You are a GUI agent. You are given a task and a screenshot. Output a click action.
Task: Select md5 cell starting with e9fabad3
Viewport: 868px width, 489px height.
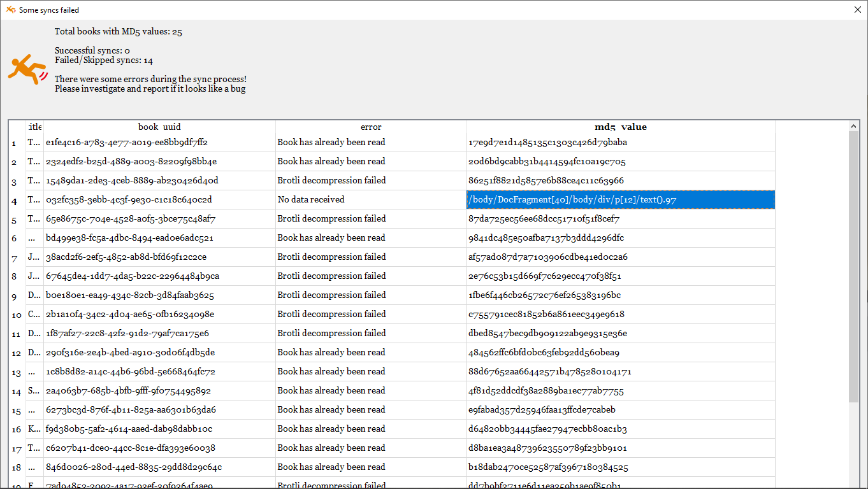point(621,410)
